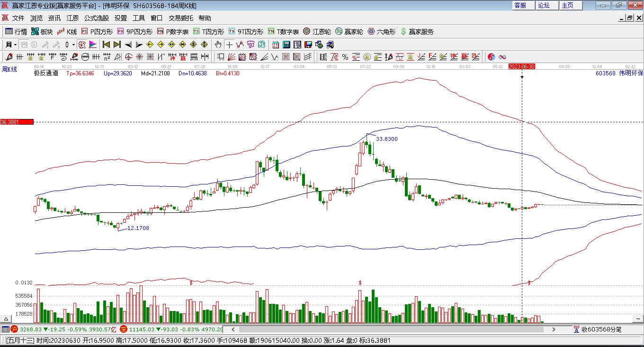Click the 12.1708 low price label

(x=138, y=228)
